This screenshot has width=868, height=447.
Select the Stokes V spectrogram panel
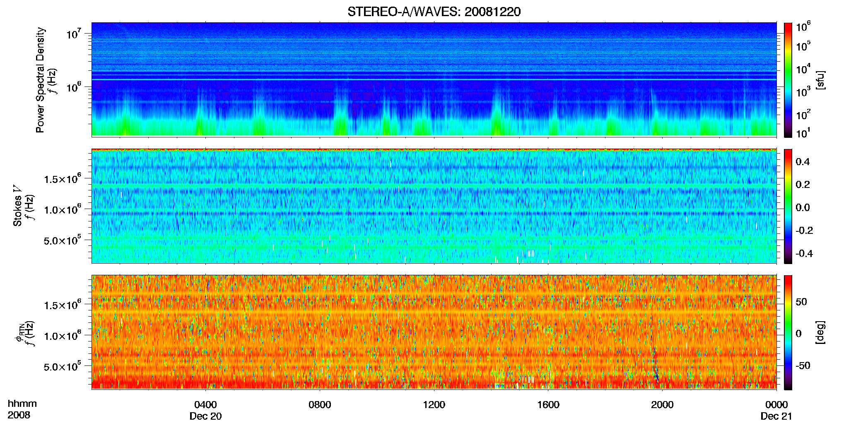(x=434, y=206)
